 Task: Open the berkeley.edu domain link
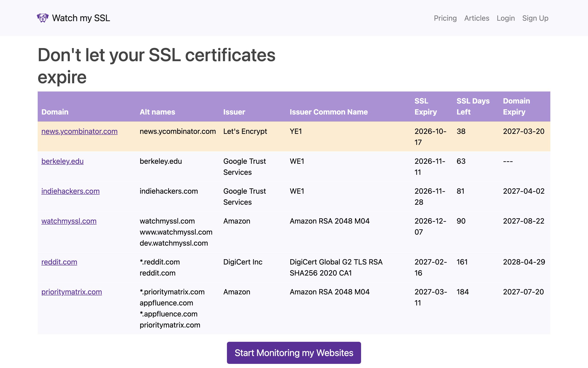pyautogui.click(x=62, y=161)
